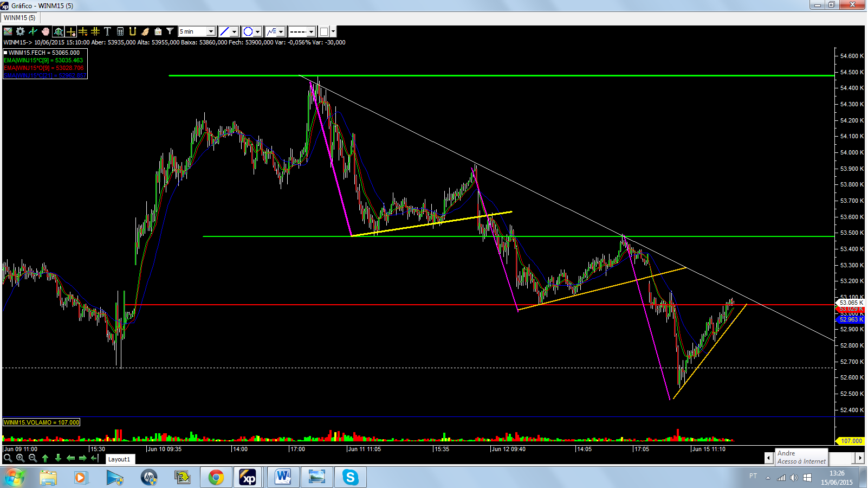Select the Layout1 tab

[119, 459]
